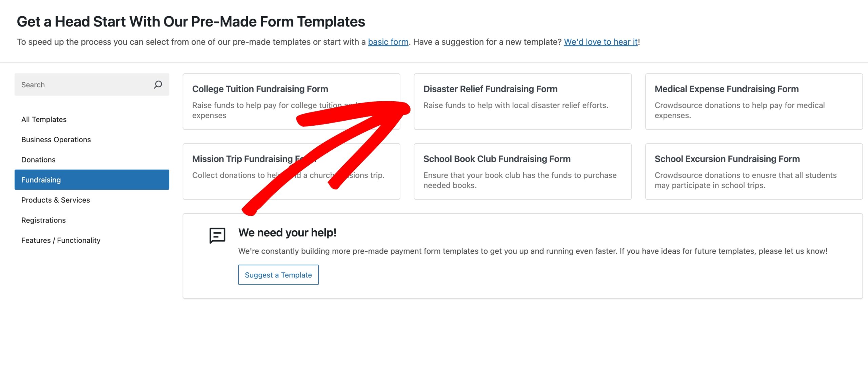
Task: Open the Products & Services category
Action: click(x=55, y=200)
